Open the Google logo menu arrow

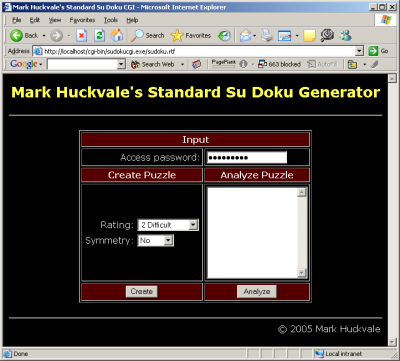41,64
